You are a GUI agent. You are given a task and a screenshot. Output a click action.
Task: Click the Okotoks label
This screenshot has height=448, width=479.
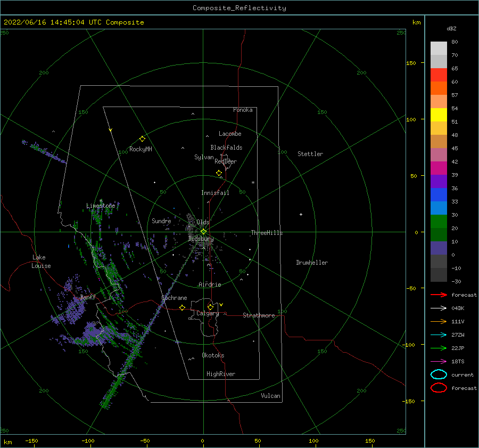[213, 355]
